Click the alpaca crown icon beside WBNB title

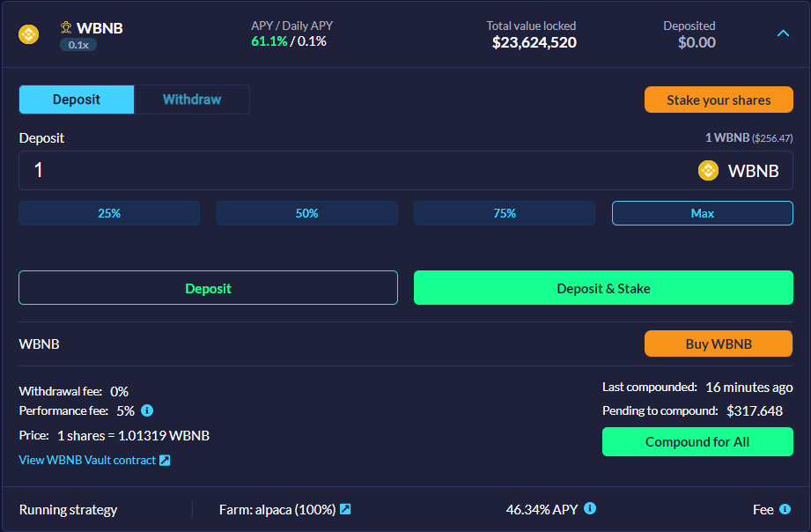66,27
